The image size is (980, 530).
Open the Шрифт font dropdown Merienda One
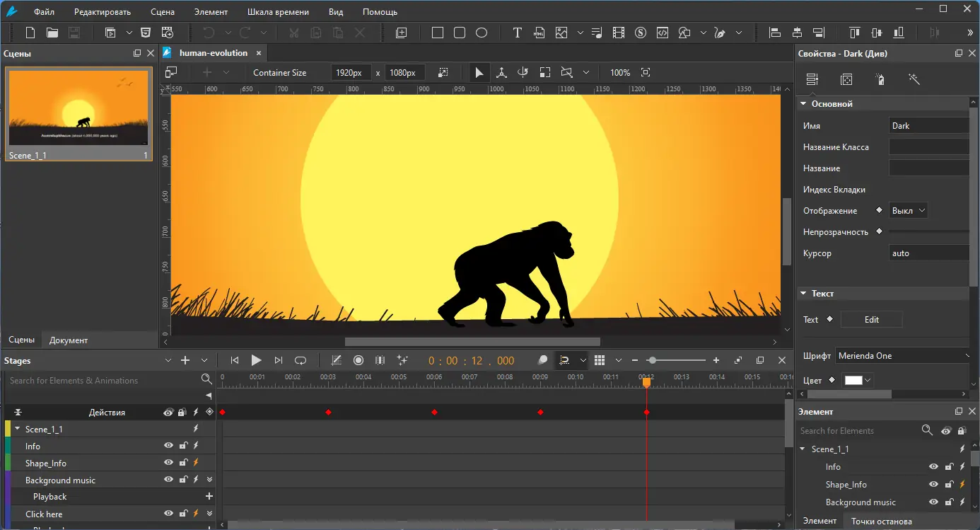click(904, 356)
